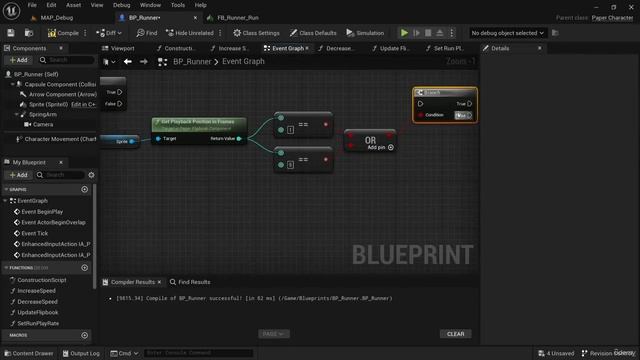Select Character Movement component

point(60,139)
